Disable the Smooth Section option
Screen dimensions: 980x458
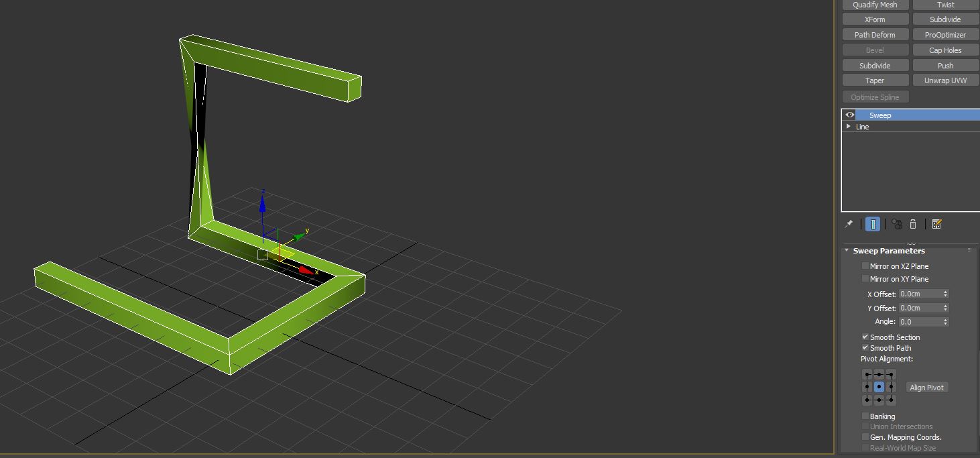(865, 337)
